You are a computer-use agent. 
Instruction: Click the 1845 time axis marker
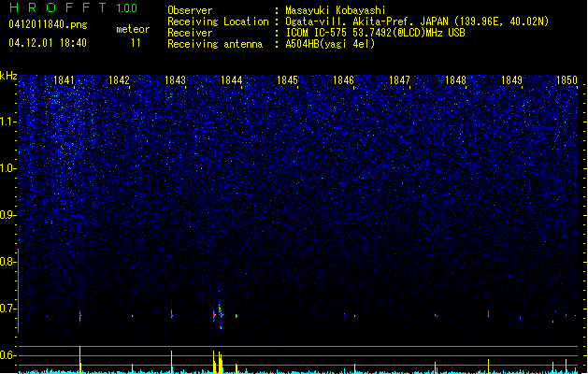[287, 80]
